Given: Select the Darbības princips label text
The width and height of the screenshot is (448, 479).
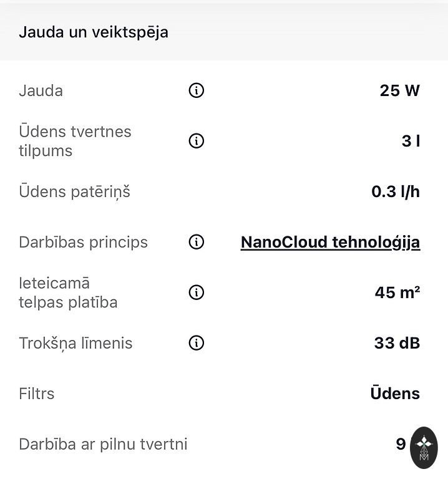Looking at the screenshot, I should click(x=83, y=242).
